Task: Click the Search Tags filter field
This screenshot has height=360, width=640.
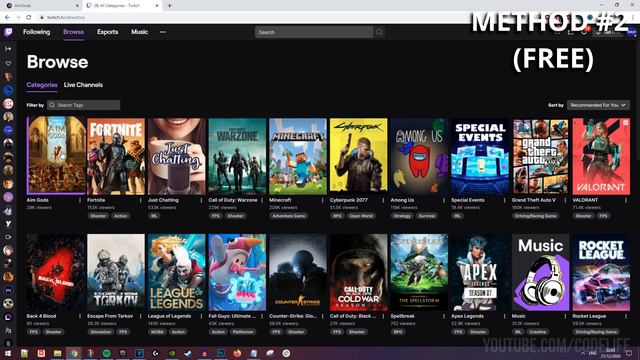Action: [x=84, y=105]
